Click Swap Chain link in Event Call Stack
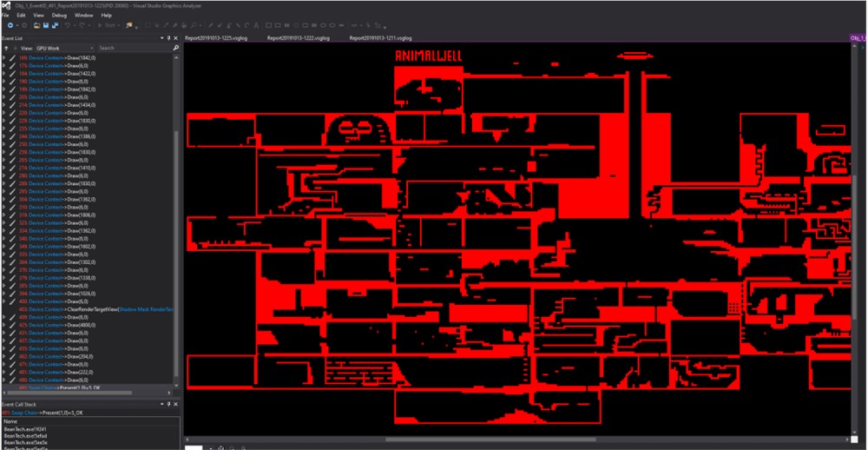Viewport: 868px width, 450px height. point(24,413)
